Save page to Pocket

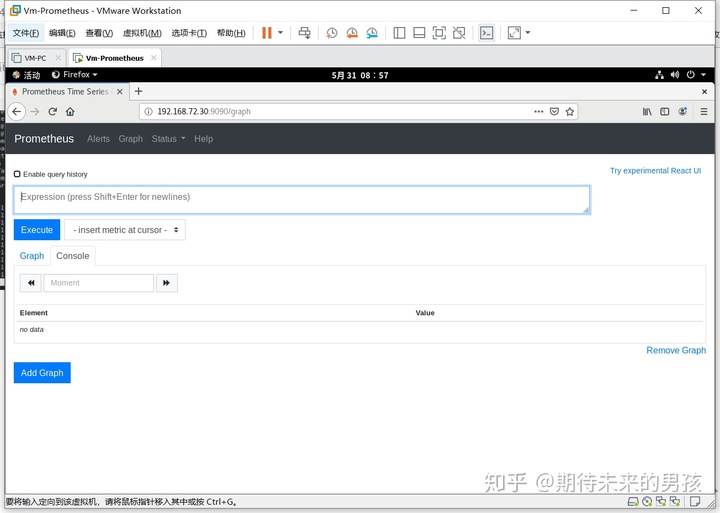pos(554,112)
